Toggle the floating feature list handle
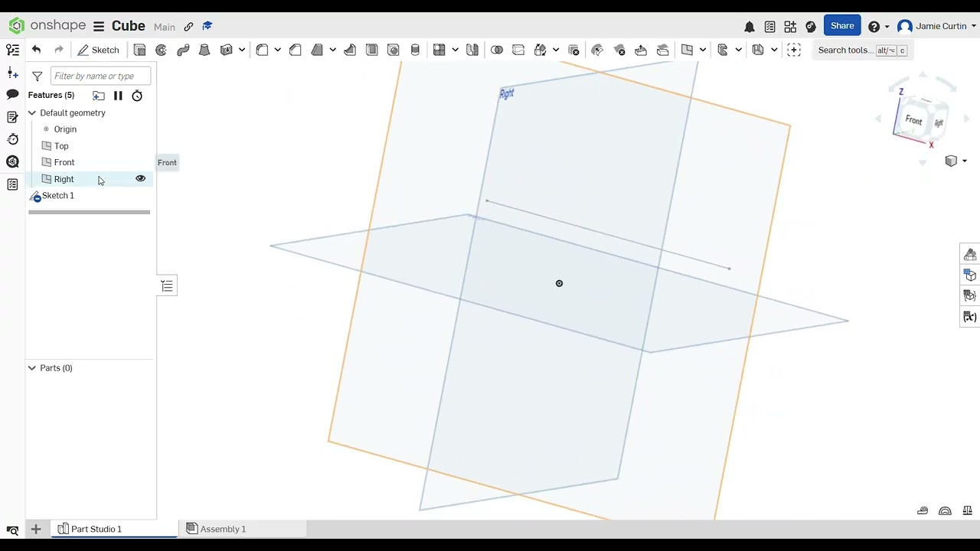The width and height of the screenshot is (980, 551). 167,286
